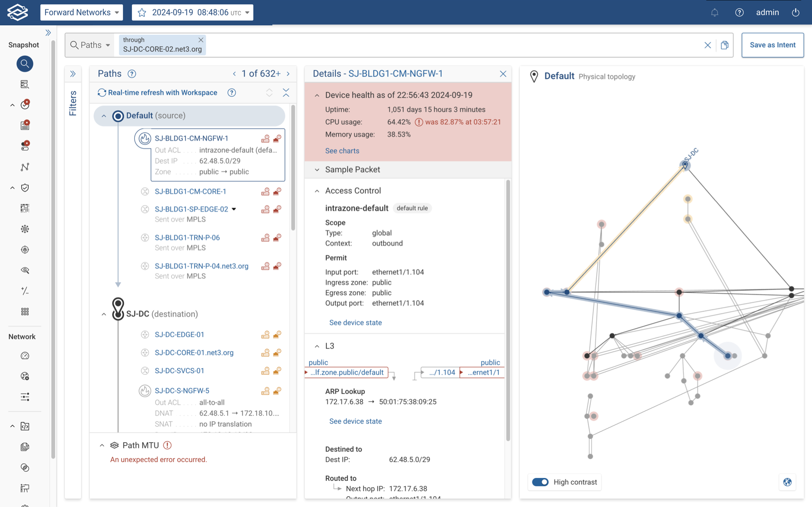Open the Filters panel tab

point(73,104)
